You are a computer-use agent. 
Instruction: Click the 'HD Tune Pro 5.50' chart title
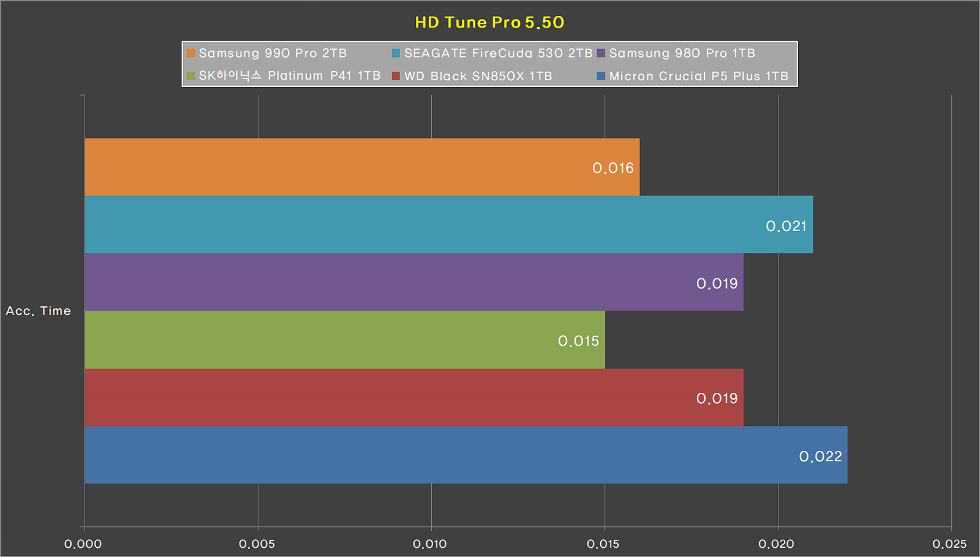pyautogui.click(x=489, y=23)
